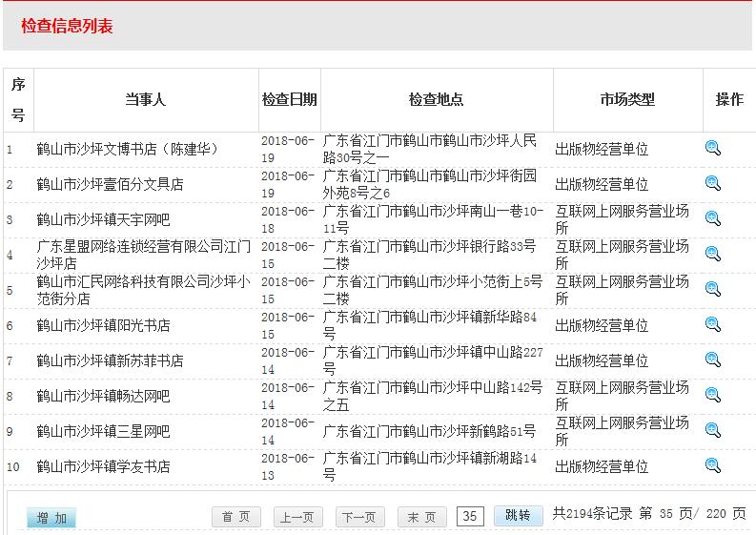The image size is (756, 535).
Task: Click the 市场类型 column header
Action: (627, 100)
